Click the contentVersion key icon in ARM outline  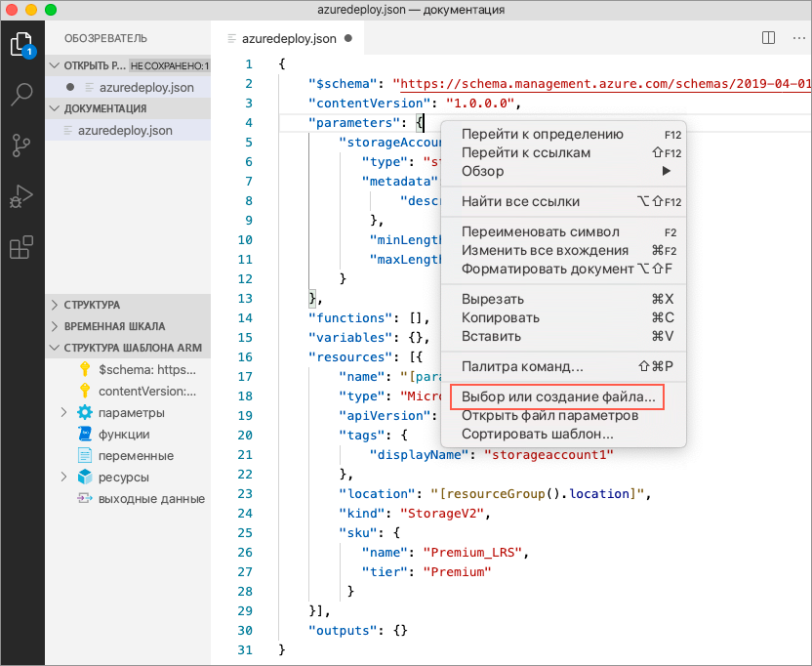click(x=85, y=391)
